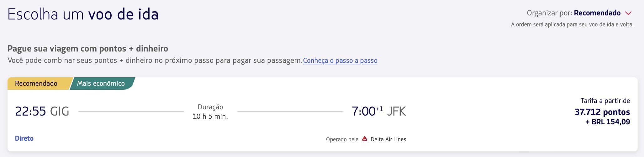Click the Delta Air Lines logo icon

[364, 139]
